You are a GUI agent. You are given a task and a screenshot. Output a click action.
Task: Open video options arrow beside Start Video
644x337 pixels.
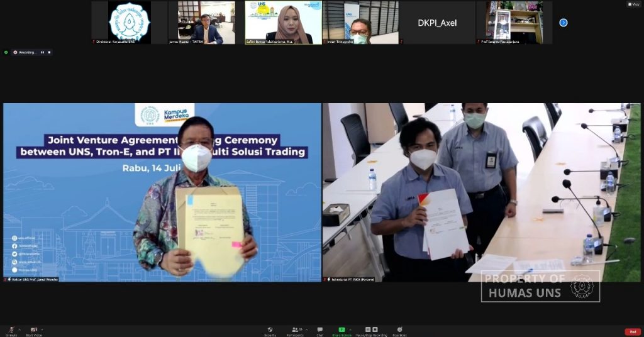pyautogui.click(x=42, y=329)
